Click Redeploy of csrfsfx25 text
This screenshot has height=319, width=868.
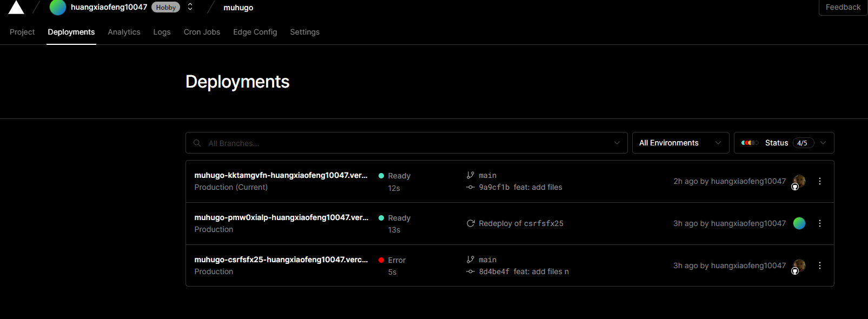point(521,223)
